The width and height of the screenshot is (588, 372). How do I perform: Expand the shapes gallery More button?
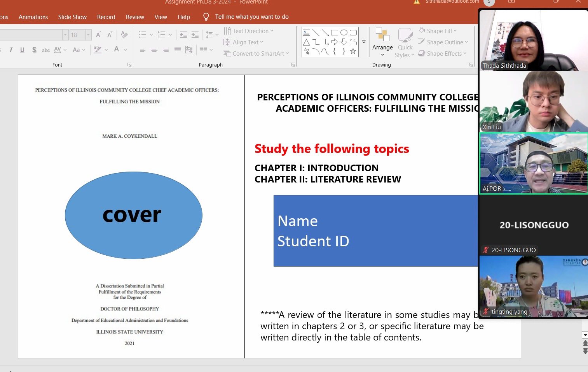coord(364,42)
